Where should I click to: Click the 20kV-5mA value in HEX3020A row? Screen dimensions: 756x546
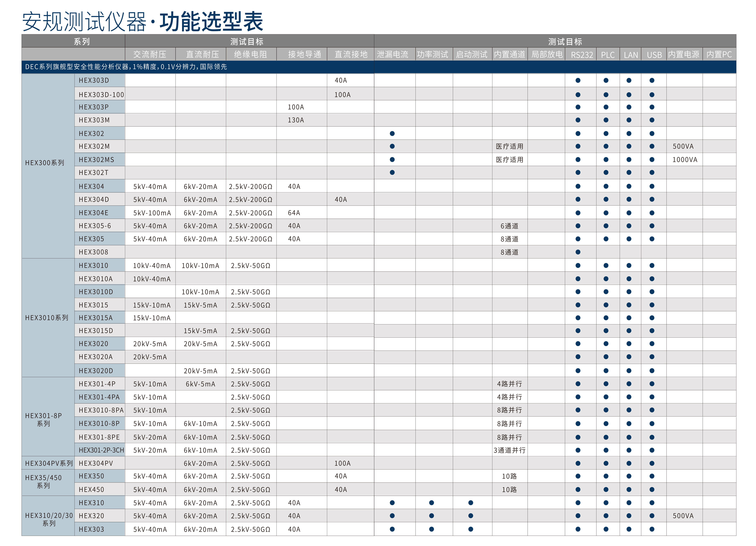(x=150, y=357)
